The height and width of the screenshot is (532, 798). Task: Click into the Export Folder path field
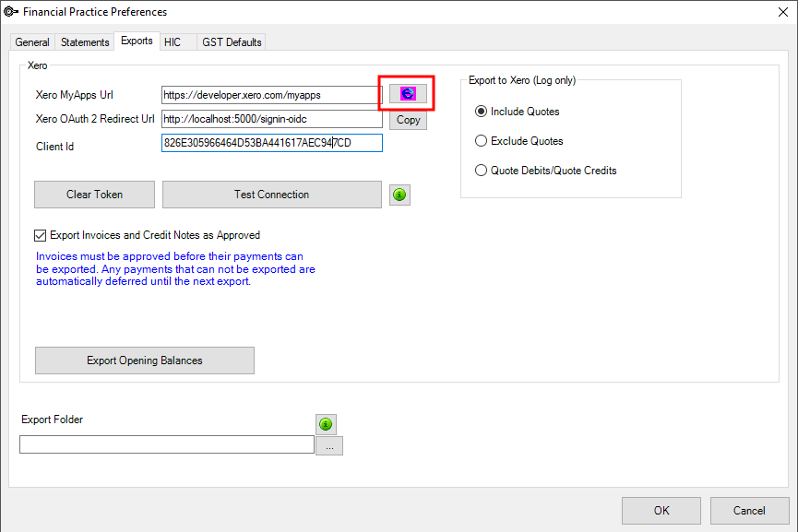(167, 444)
